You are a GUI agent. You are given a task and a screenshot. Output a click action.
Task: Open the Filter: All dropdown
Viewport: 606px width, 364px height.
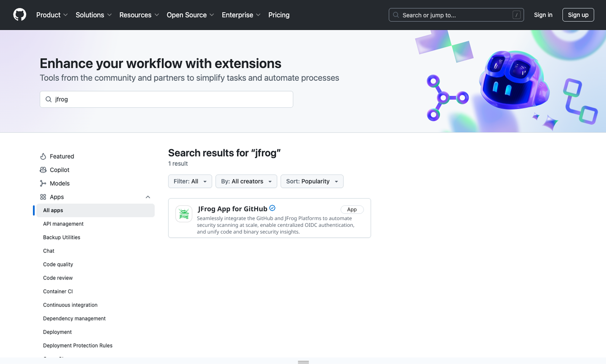(190, 181)
